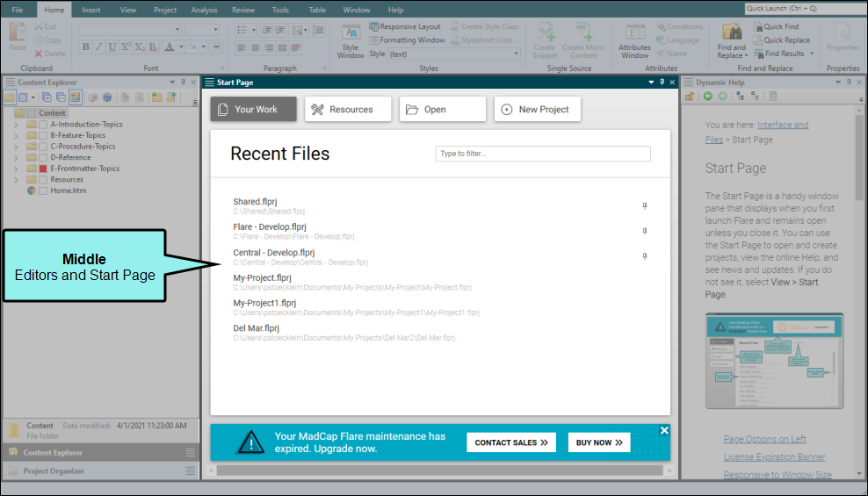Open the License Expiration Banner link
The height and width of the screenshot is (496, 868).
(x=774, y=456)
